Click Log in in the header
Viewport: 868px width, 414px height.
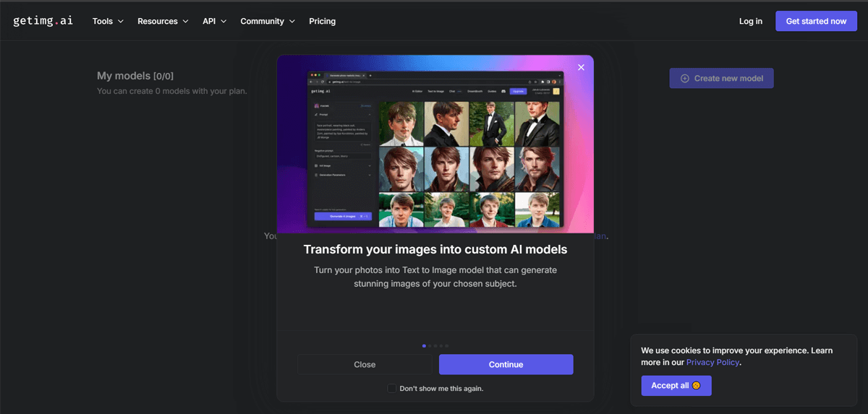tap(750, 21)
